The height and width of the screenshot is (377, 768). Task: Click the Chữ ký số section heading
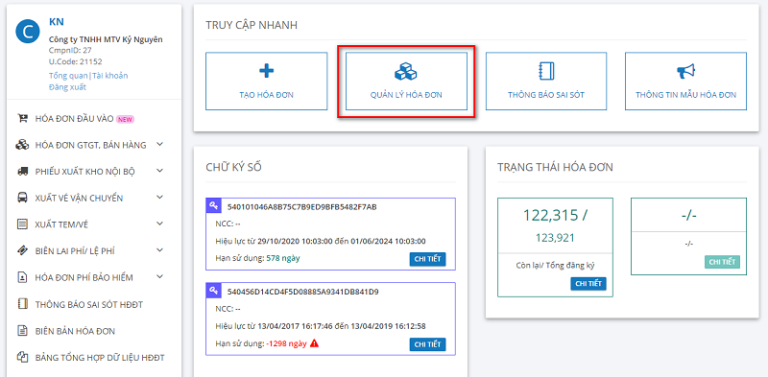pos(234,167)
